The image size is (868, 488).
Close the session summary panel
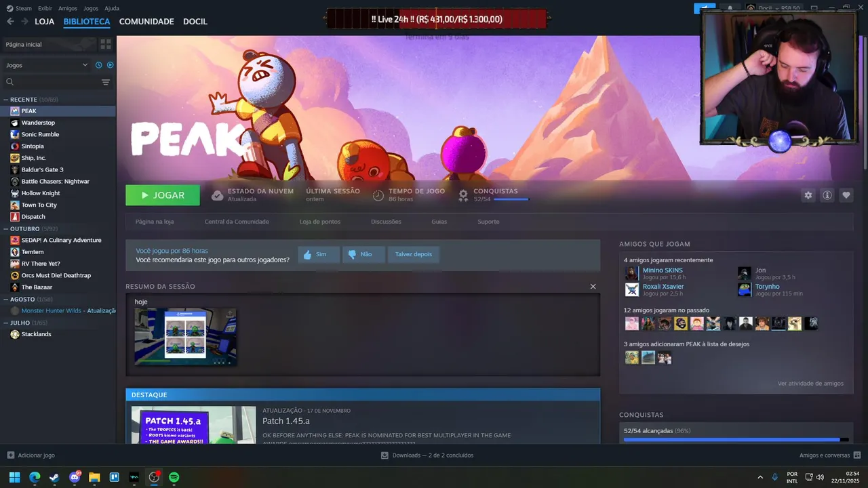(593, 287)
